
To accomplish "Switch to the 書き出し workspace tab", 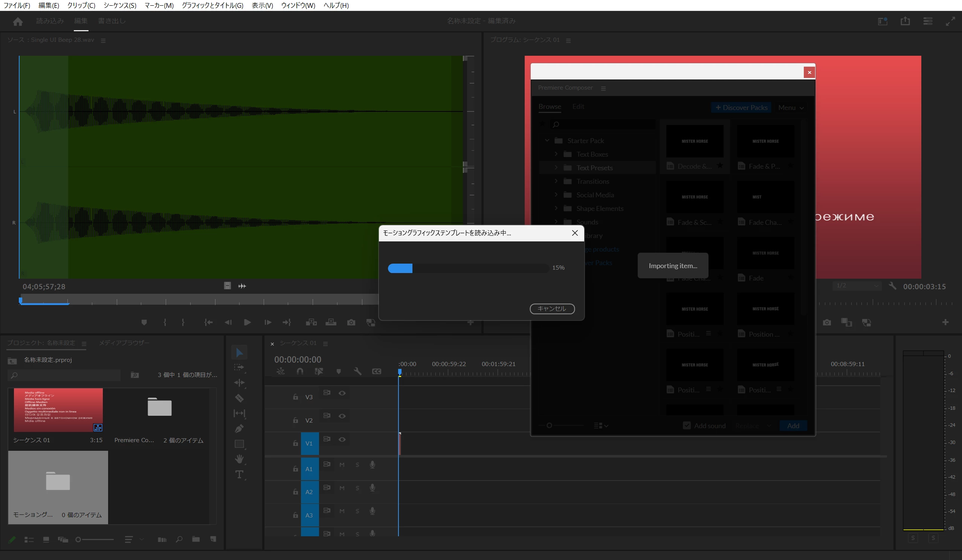I will click(x=111, y=21).
